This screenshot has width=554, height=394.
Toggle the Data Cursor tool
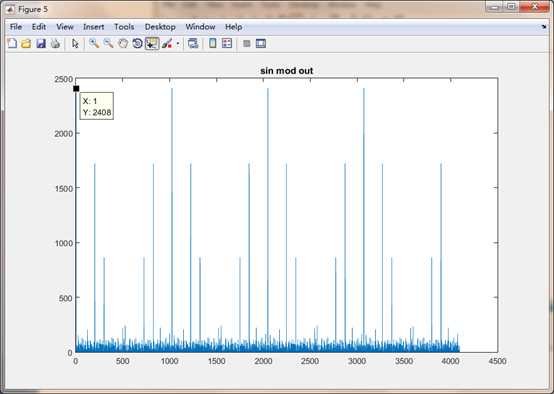pyautogui.click(x=152, y=43)
